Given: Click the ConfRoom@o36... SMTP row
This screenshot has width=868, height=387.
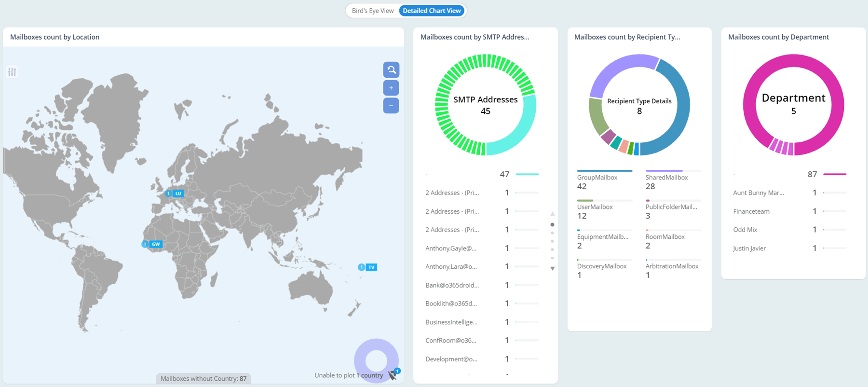Looking at the screenshot, I should [x=482, y=340].
